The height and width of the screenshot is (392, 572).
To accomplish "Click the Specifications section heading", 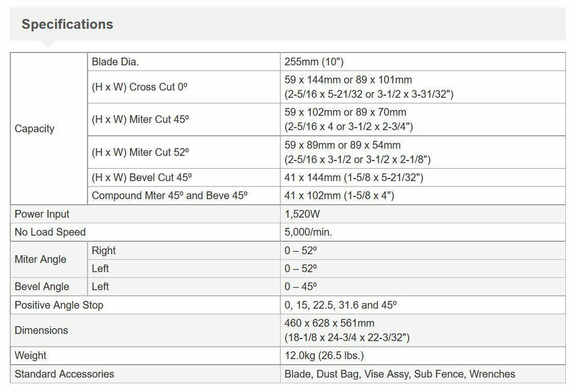I will click(x=68, y=24).
